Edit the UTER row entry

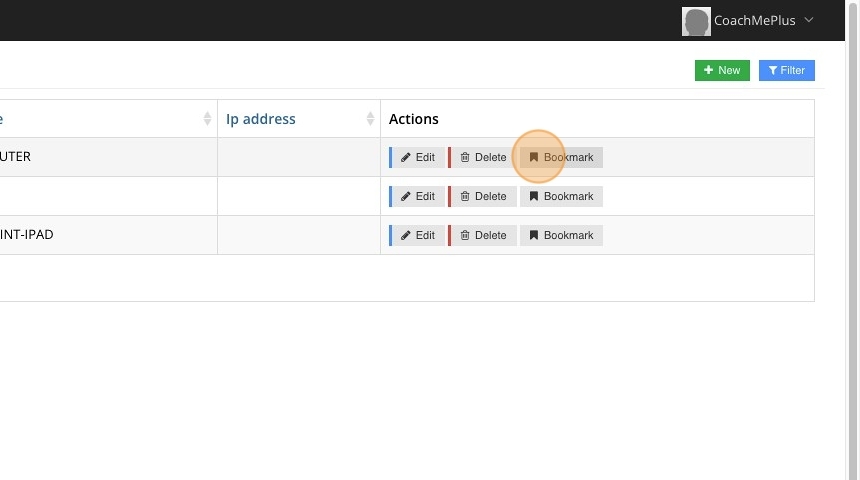[x=417, y=157]
